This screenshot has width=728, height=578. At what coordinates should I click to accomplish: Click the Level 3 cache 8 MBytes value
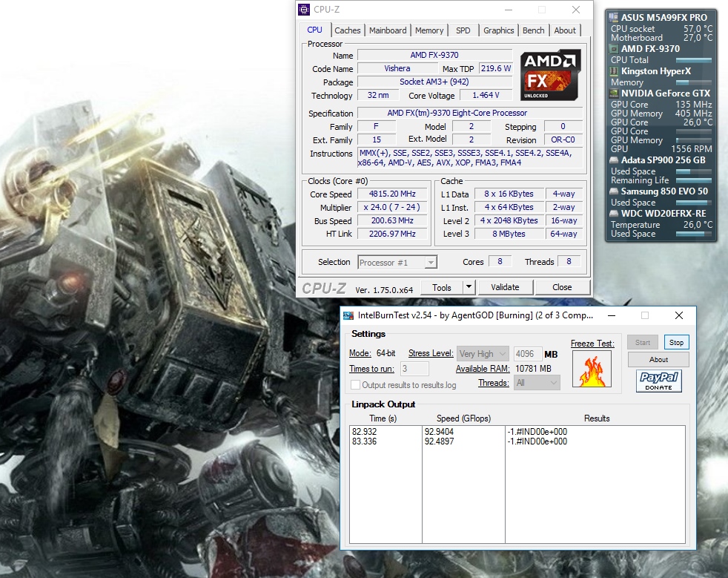coord(509,234)
